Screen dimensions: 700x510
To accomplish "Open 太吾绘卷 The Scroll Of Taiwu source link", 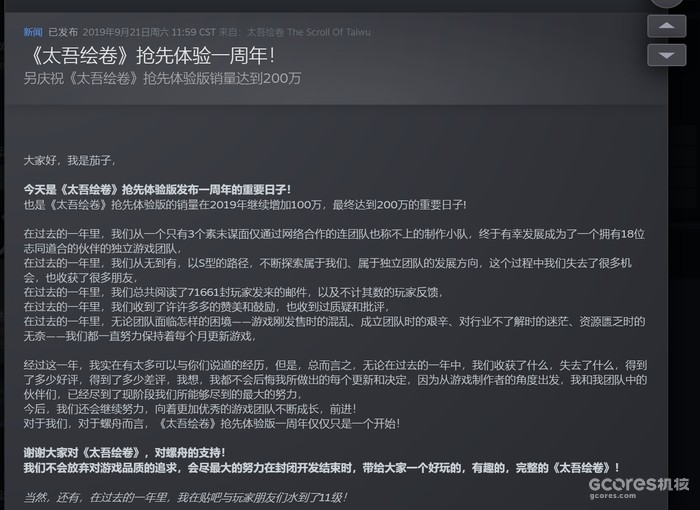I will tap(308, 32).
